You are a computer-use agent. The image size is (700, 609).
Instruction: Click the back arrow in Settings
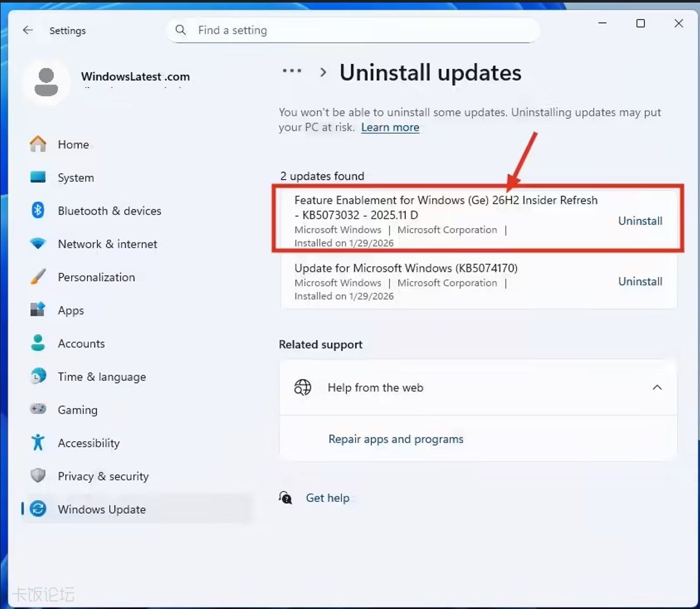click(x=28, y=30)
